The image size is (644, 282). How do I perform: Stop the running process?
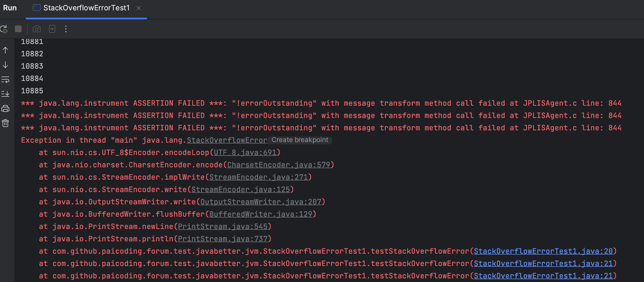(x=18, y=29)
